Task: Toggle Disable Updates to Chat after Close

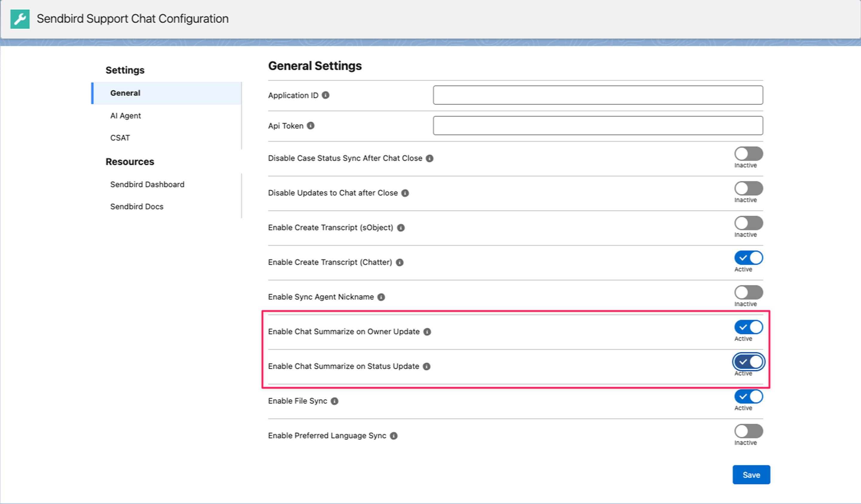Action: [749, 188]
